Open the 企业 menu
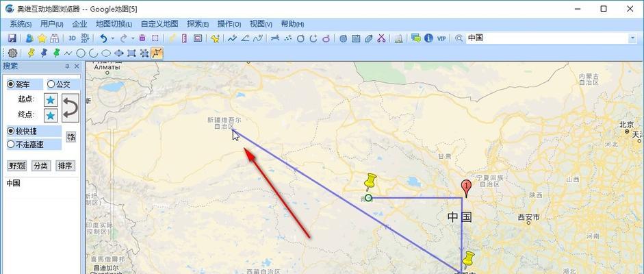The image size is (644, 274). (x=79, y=24)
